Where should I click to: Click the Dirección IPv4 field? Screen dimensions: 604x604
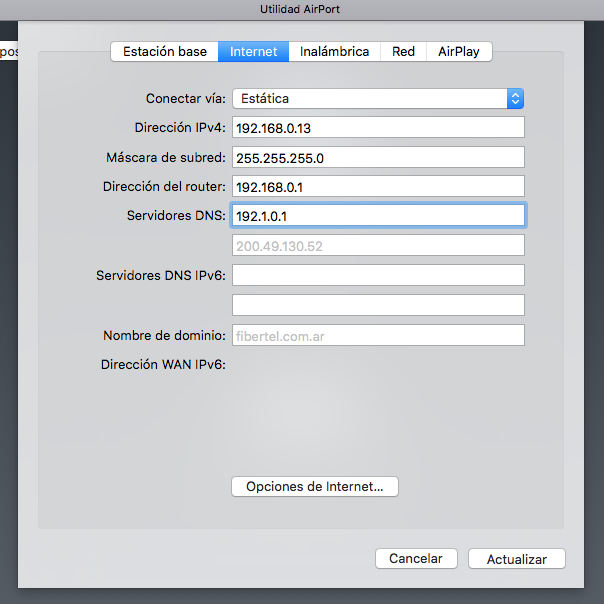378,128
